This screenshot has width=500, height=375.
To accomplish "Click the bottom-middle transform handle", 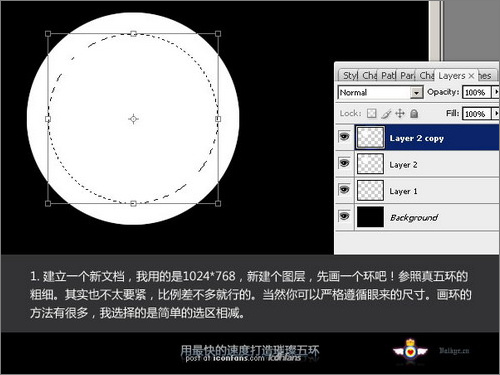I will (x=133, y=203).
